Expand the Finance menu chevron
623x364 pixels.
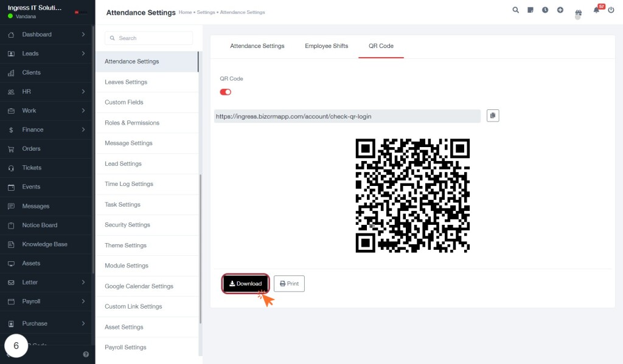click(83, 130)
